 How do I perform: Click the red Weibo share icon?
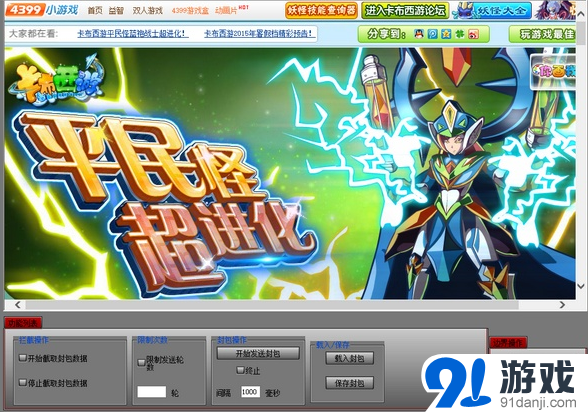point(473,34)
